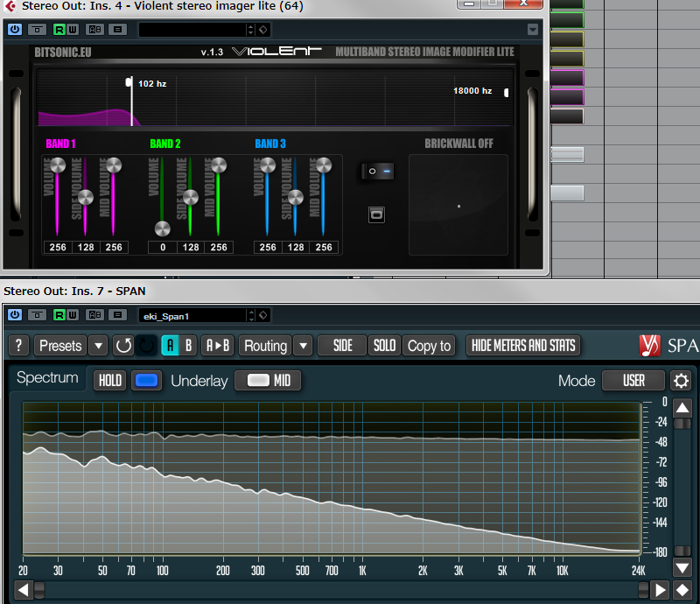Click the range up arrow beside spectrum
Image resolution: width=700 pixels, height=604 pixels.
[x=682, y=407]
